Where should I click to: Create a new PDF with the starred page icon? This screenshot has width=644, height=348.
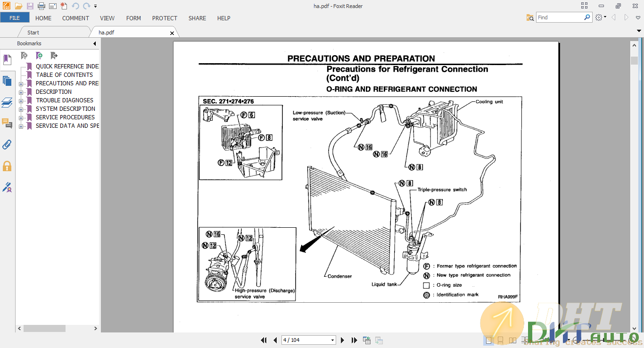[64, 6]
